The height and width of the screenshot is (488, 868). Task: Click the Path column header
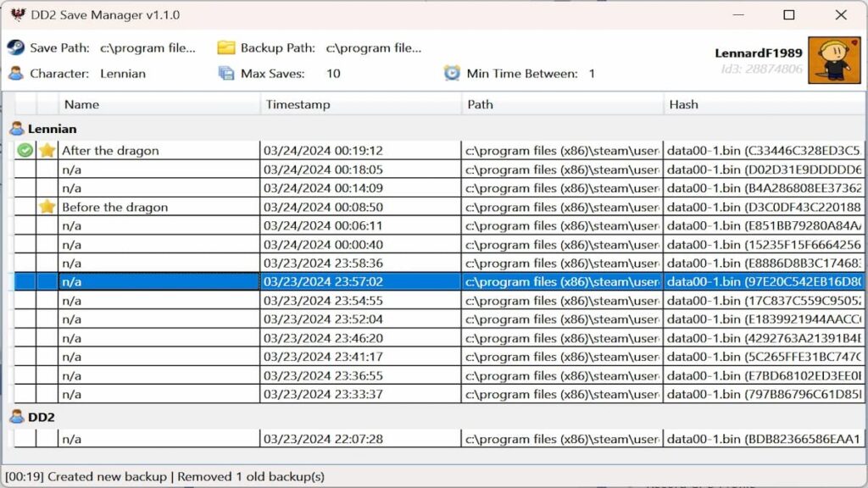point(562,104)
